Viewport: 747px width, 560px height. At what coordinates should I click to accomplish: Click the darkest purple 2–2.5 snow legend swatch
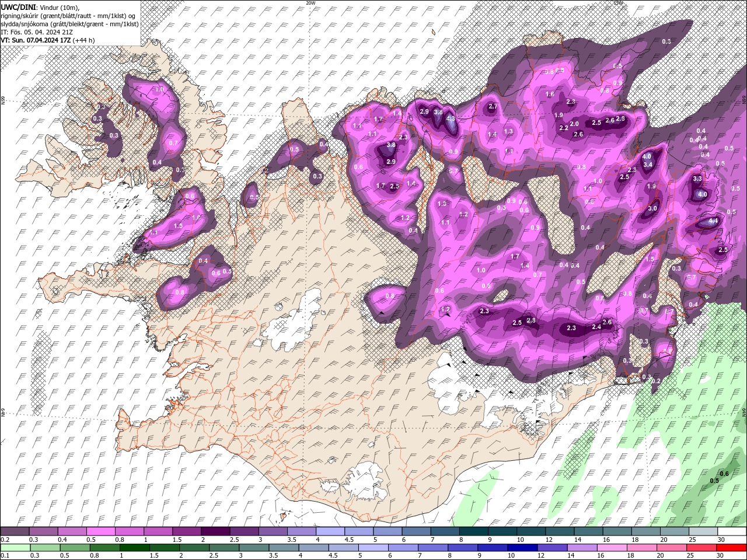[x=215, y=531]
